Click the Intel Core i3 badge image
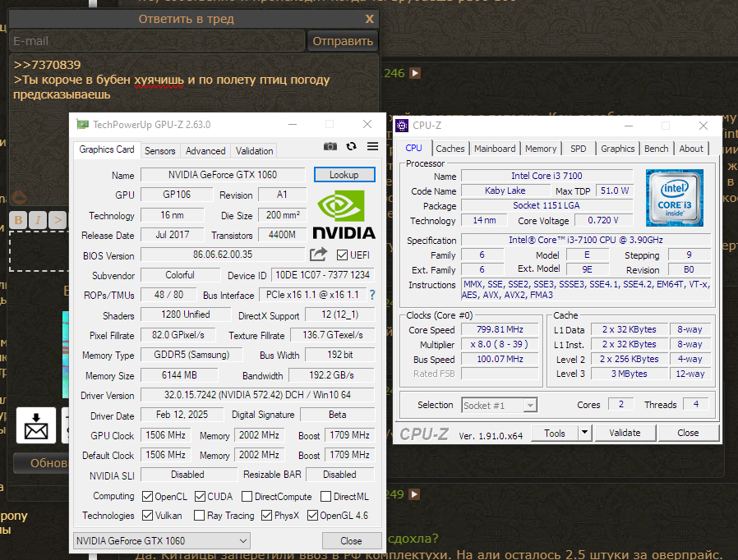 675,198
